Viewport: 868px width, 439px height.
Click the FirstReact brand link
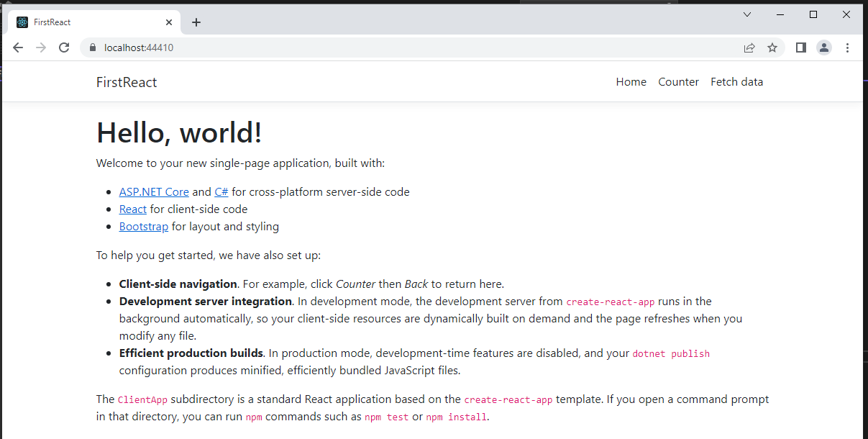click(127, 82)
